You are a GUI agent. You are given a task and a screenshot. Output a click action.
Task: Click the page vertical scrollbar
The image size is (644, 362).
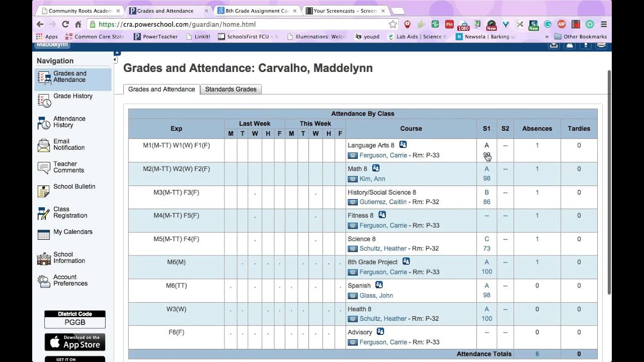coord(609,181)
